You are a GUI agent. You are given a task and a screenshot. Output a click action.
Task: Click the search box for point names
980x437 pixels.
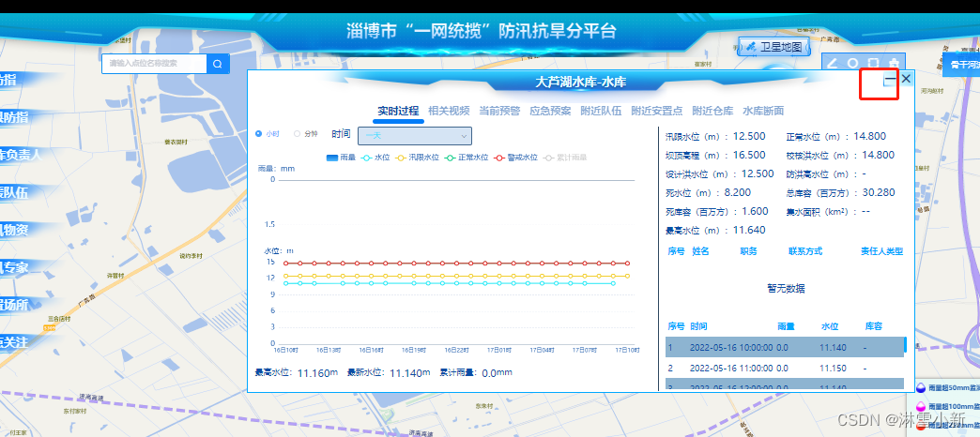pos(154,64)
